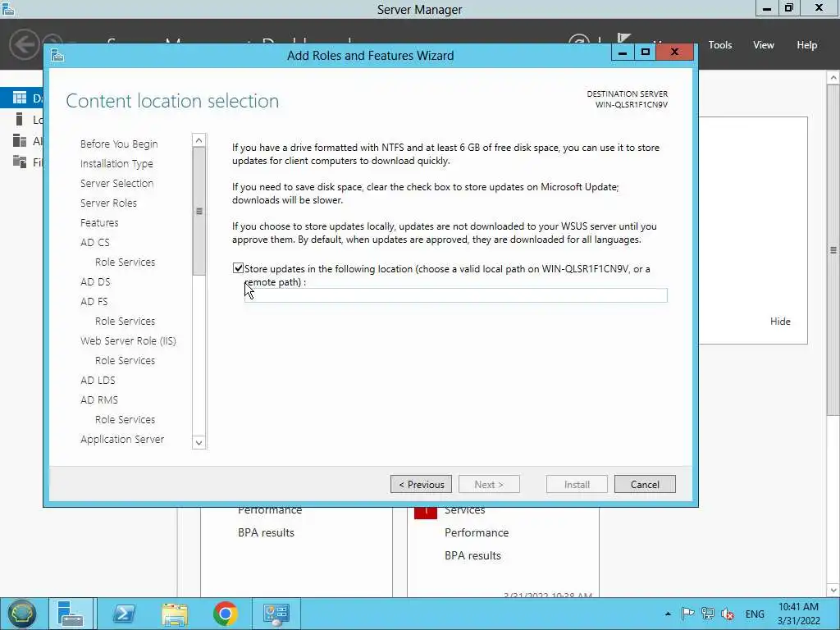The height and width of the screenshot is (630, 840).
Task: Click the Server Manager Dashboard grid icon
Action: coord(20,98)
